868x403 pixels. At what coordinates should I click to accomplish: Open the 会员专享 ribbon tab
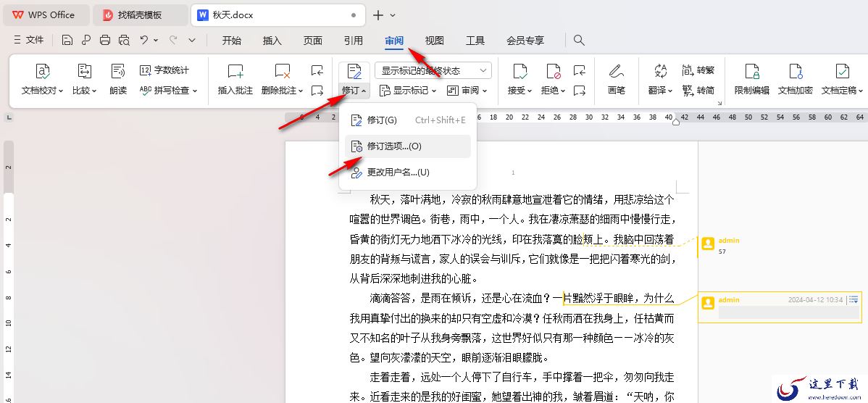coord(525,40)
